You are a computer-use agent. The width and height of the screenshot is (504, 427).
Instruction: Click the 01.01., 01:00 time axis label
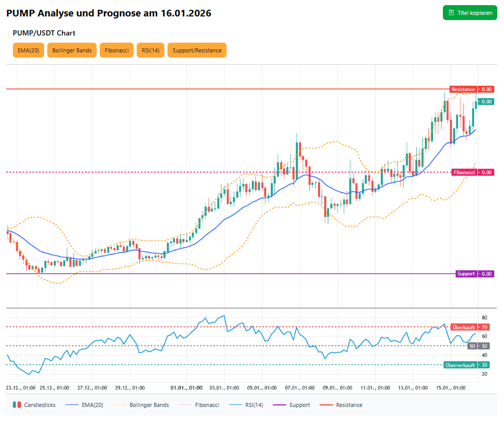[186, 388]
